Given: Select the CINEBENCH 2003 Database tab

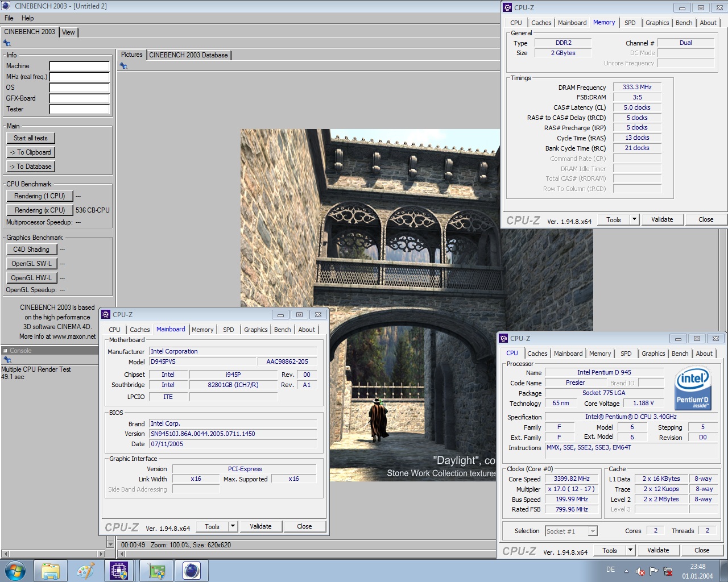Looking at the screenshot, I should click(189, 55).
